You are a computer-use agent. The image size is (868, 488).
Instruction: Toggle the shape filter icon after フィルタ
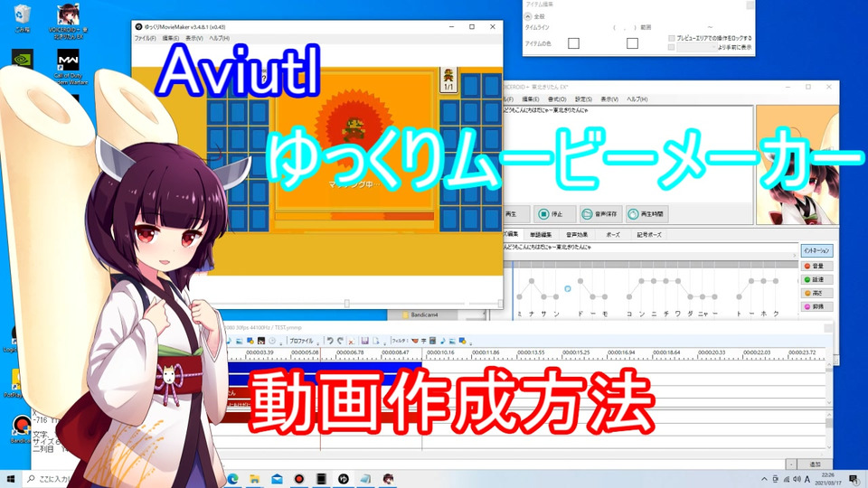coord(462,341)
